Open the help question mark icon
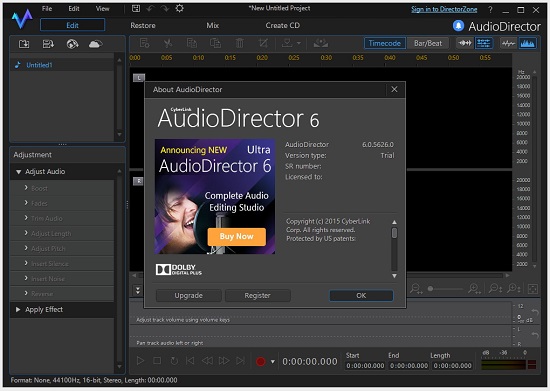Screen dimensions: 550x391 point(490,10)
